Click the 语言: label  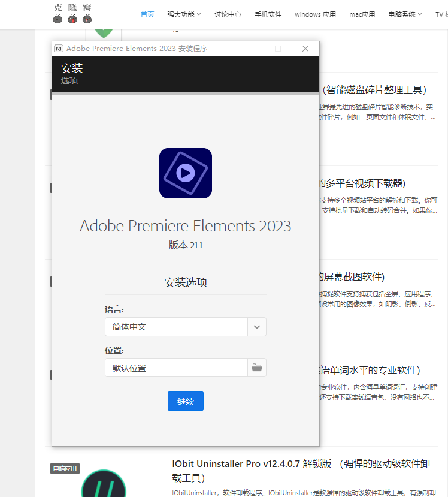114,309
